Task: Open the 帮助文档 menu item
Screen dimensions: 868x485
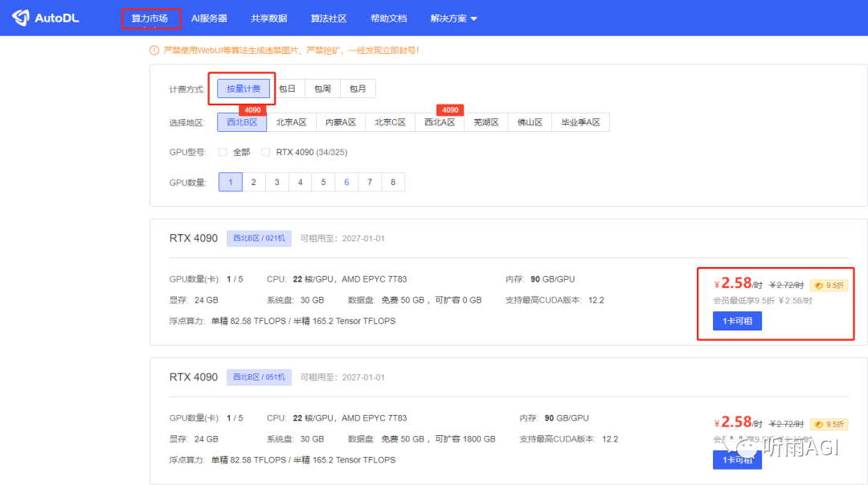Action: tap(388, 18)
